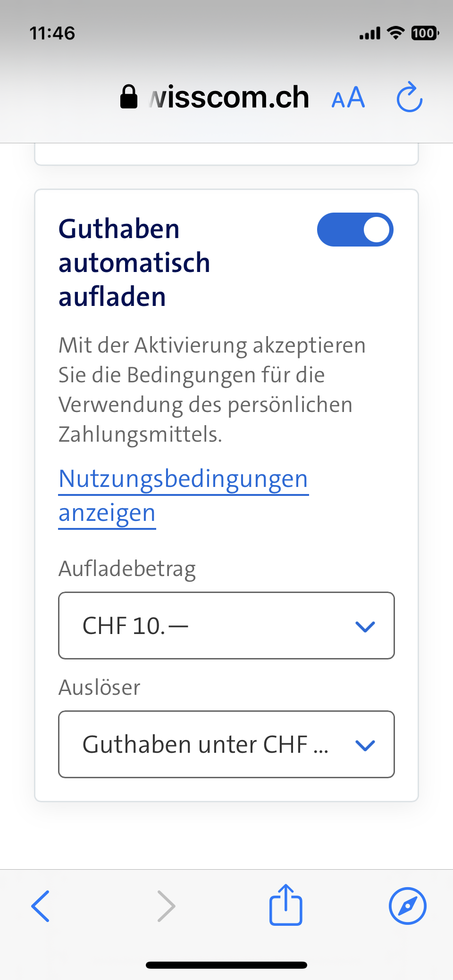Tap the swisscom.ch address field

click(229, 98)
